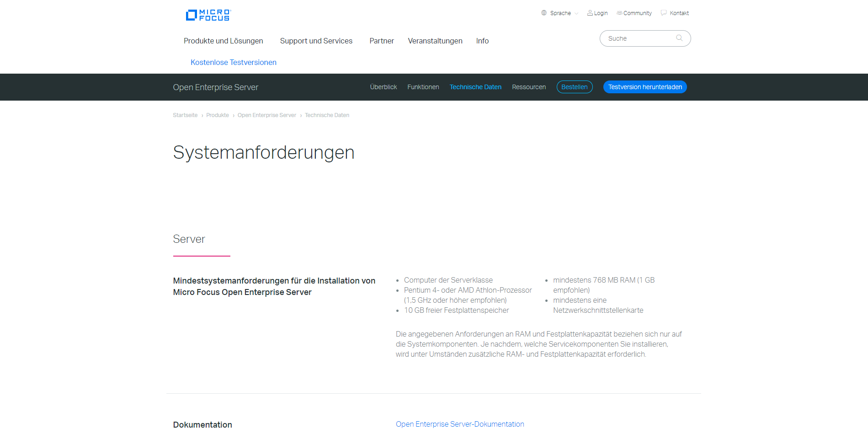The width and height of the screenshot is (868, 434).
Task: Click the globe icon beside Sprache
Action: (x=544, y=13)
